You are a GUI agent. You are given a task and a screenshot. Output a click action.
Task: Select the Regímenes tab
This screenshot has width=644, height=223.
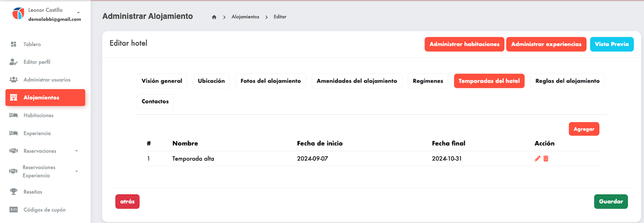(428, 81)
